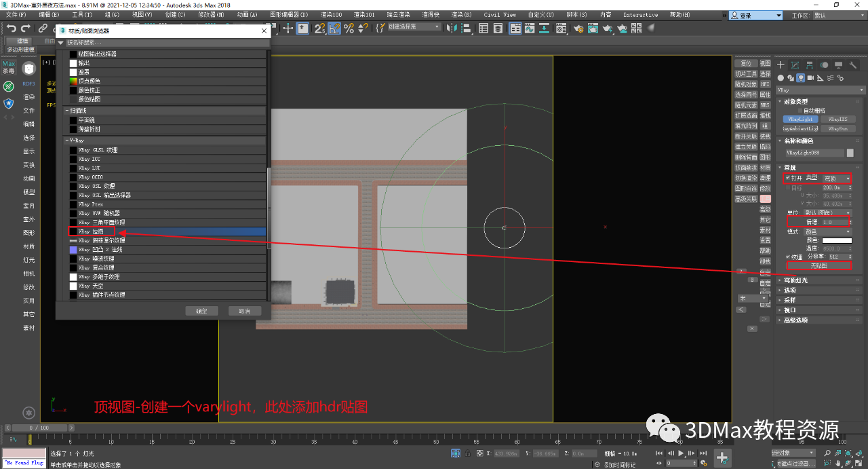The image size is (868, 469).
Task: Select Lights category in Create panel
Action: [x=800, y=77]
